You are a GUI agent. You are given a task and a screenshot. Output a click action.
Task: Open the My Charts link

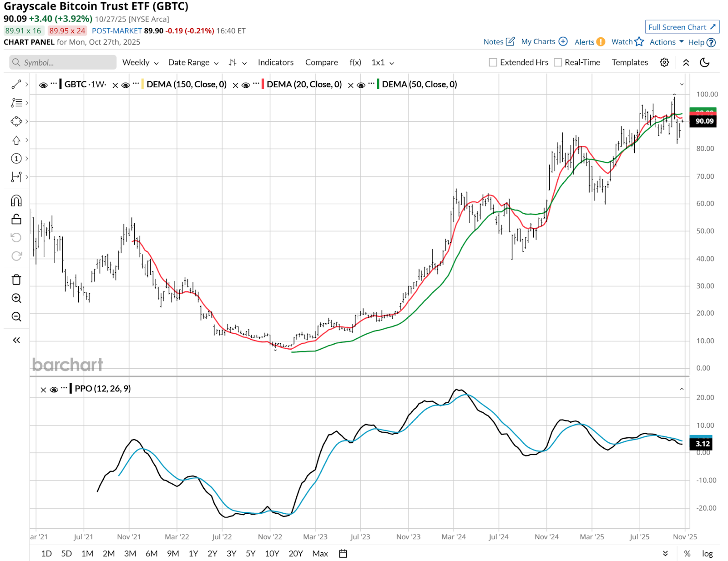[x=544, y=42]
